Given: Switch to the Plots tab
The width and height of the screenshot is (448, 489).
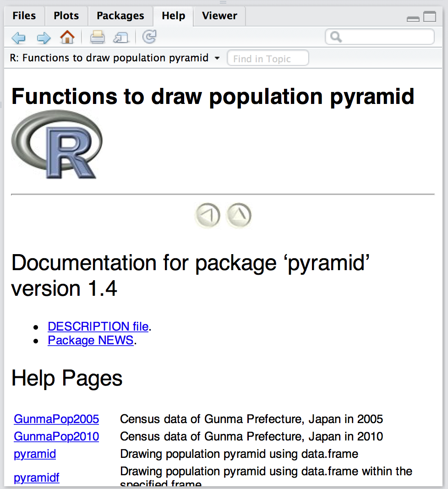Looking at the screenshot, I should tap(66, 16).
